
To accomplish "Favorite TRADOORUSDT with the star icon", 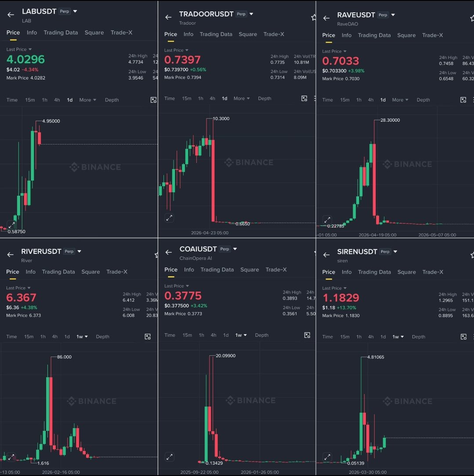I will point(313,17).
